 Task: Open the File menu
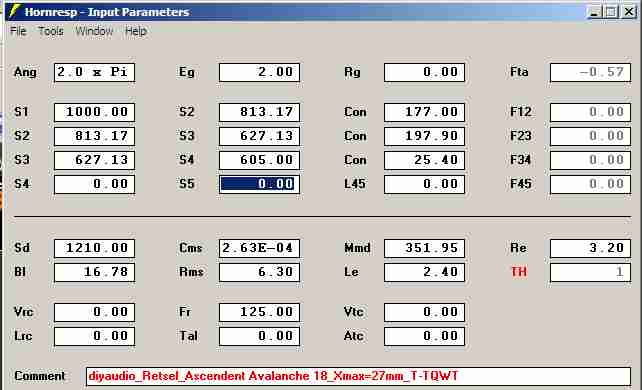pyautogui.click(x=18, y=31)
